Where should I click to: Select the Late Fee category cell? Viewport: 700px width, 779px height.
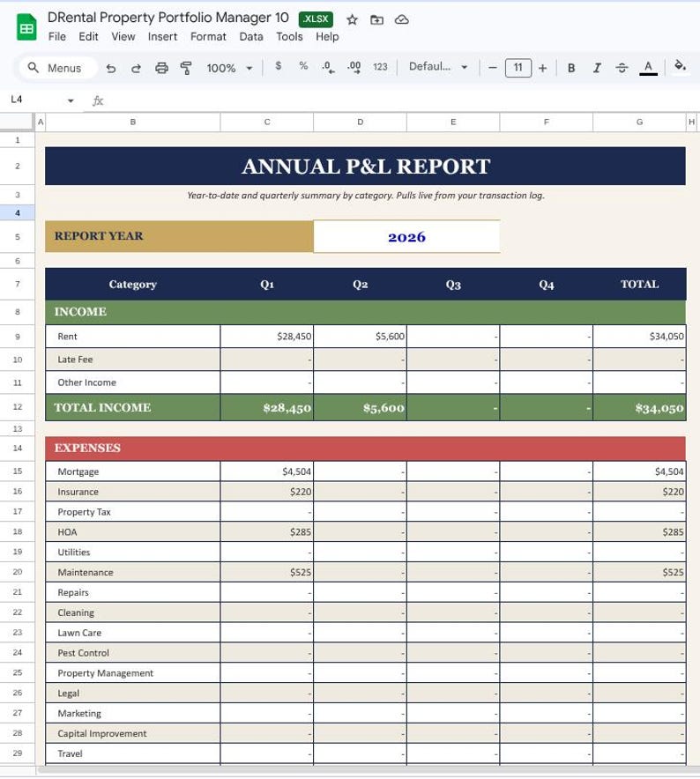pos(133,360)
